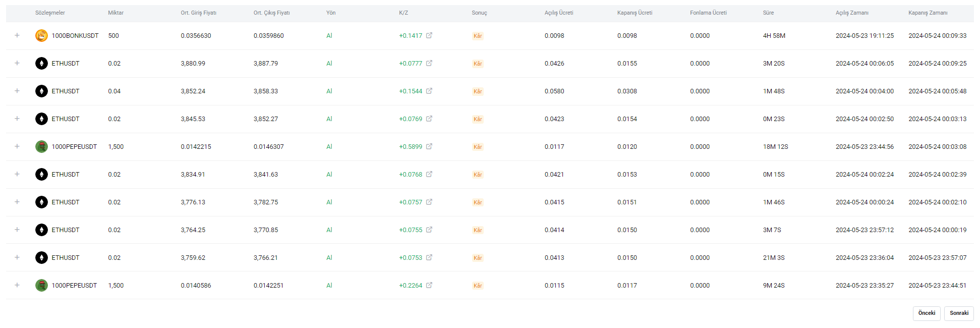Expand the ETHUSDT row with entry 3,880.99
The height and width of the screenshot is (328, 980).
(x=17, y=63)
